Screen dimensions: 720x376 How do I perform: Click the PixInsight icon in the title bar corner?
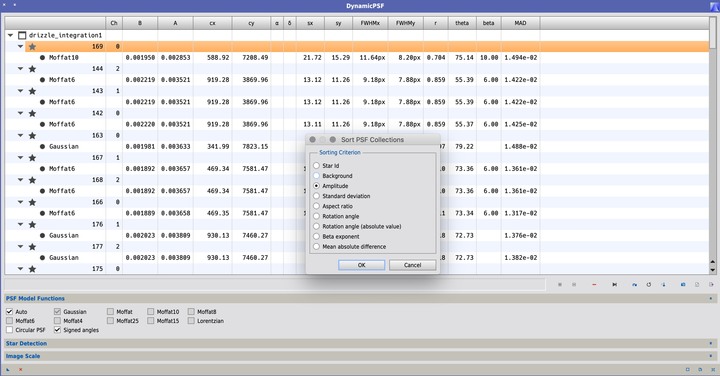[714, 6]
